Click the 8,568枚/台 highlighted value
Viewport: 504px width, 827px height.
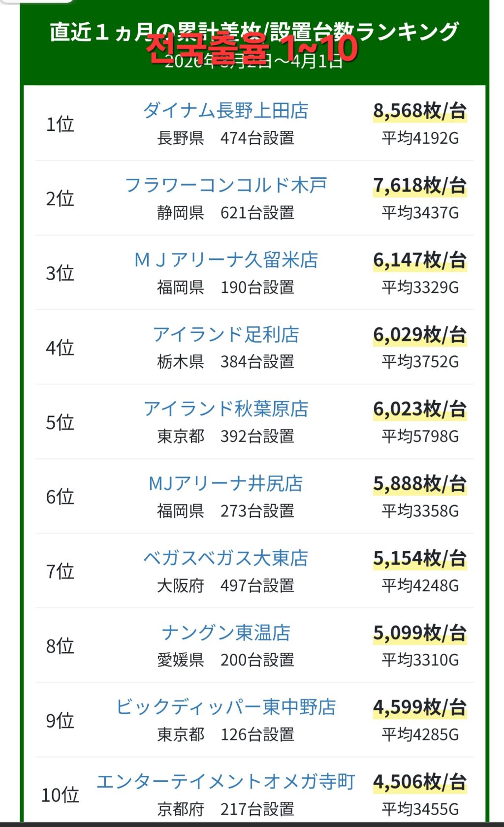point(420,111)
